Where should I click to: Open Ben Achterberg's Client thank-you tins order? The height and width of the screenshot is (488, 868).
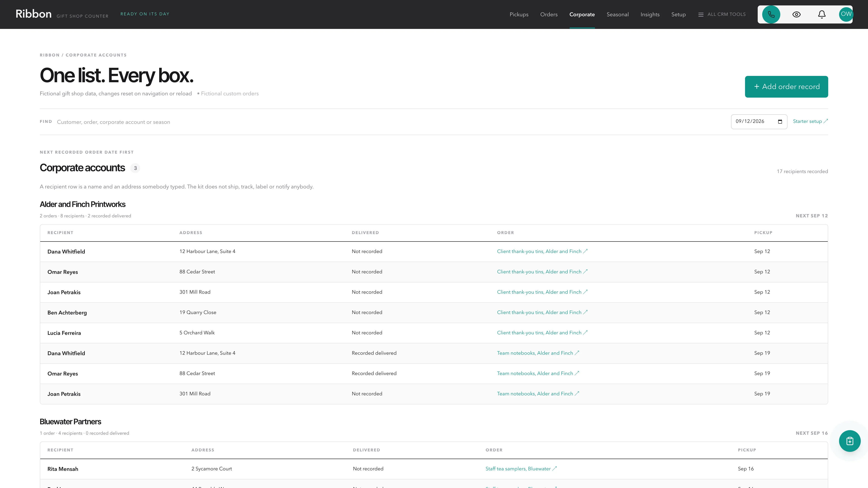[542, 312]
